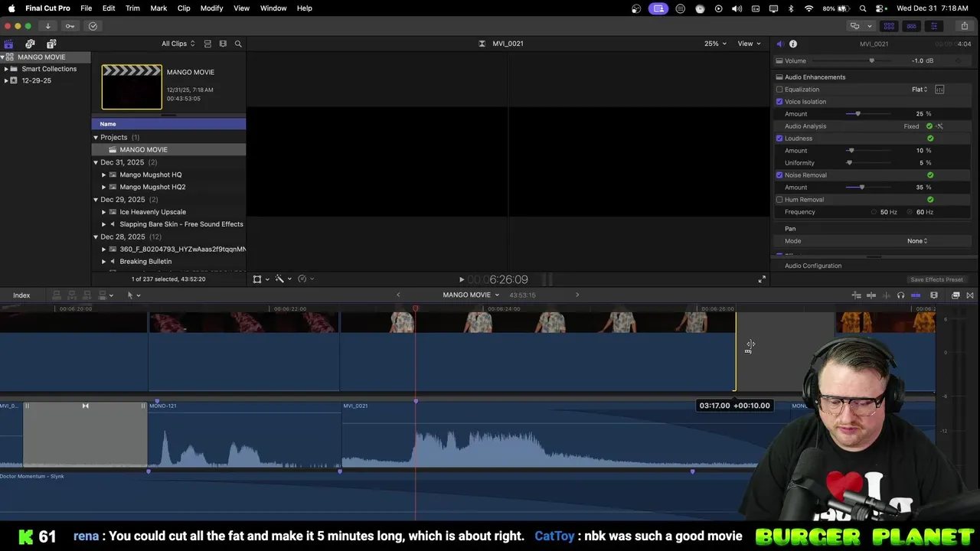The width and height of the screenshot is (980, 551).
Task: Click the Save Effects Preset button
Action: [936, 279]
